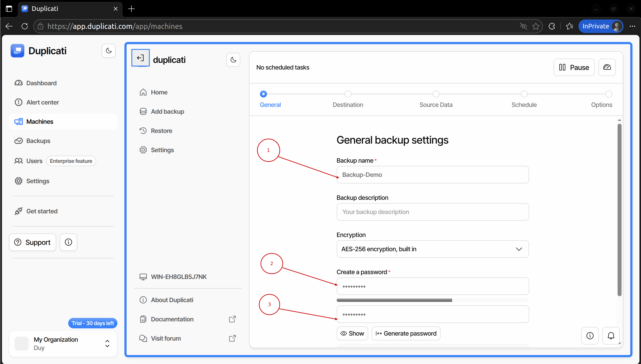Click the info icon near bell
641x364 pixels.
point(590,336)
